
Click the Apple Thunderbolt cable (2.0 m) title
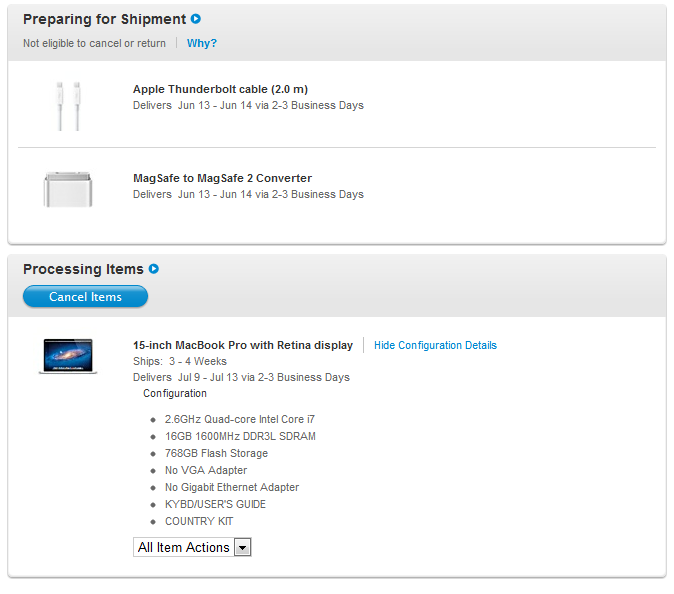click(x=220, y=89)
